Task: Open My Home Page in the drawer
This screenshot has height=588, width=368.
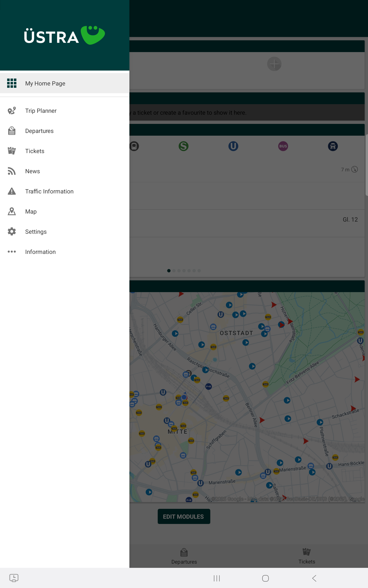Action: [x=64, y=83]
